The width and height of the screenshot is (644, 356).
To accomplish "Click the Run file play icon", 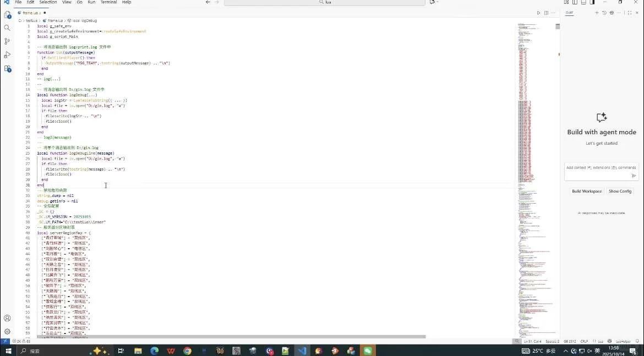I will [538, 13].
